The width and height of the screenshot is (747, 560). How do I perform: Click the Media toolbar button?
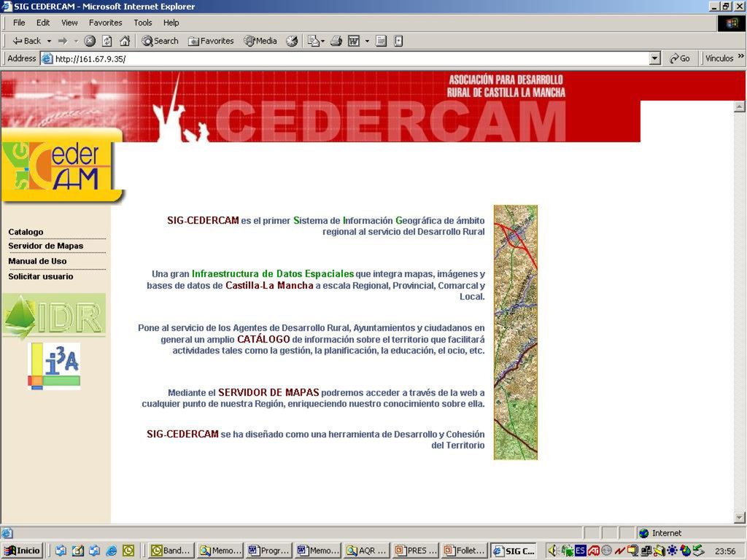click(x=260, y=41)
